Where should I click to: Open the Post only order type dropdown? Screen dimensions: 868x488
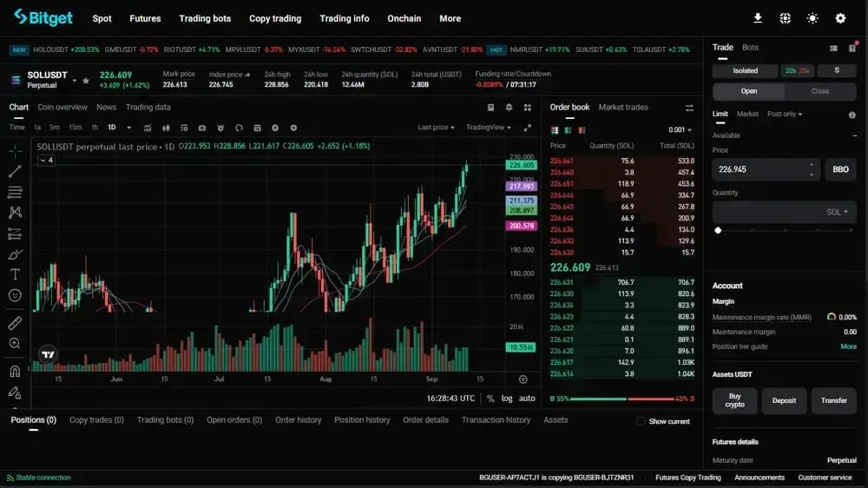click(x=785, y=114)
